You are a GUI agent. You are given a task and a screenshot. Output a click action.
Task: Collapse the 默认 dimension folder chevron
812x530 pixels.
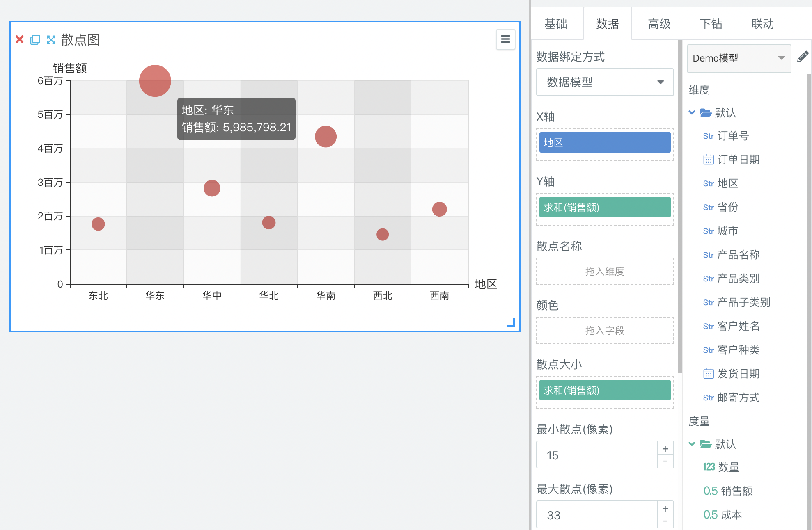(692, 112)
